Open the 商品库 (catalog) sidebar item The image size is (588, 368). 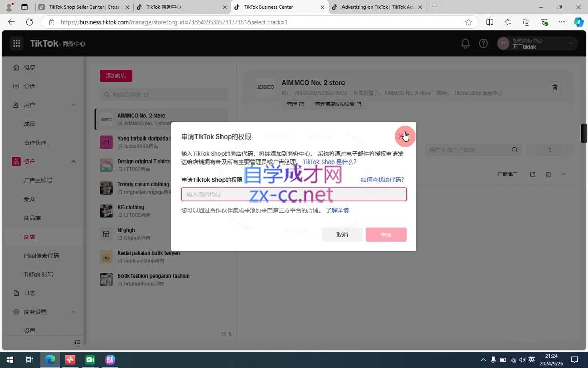click(x=33, y=218)
